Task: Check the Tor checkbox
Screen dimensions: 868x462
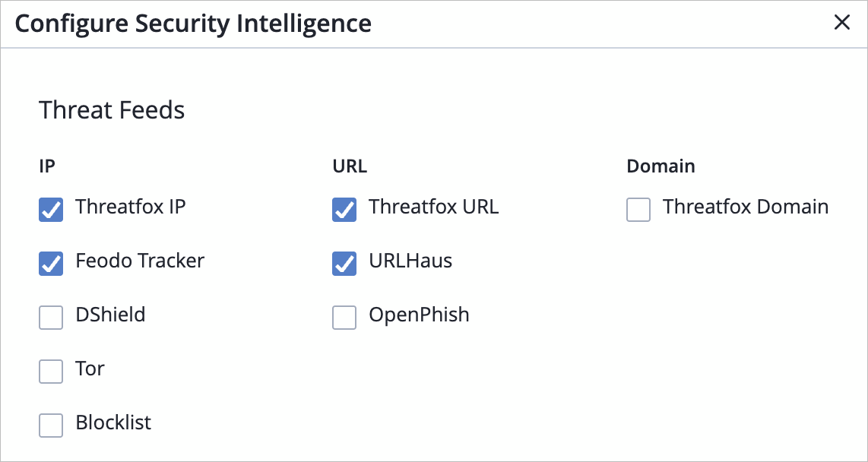Action: point(50,372)
